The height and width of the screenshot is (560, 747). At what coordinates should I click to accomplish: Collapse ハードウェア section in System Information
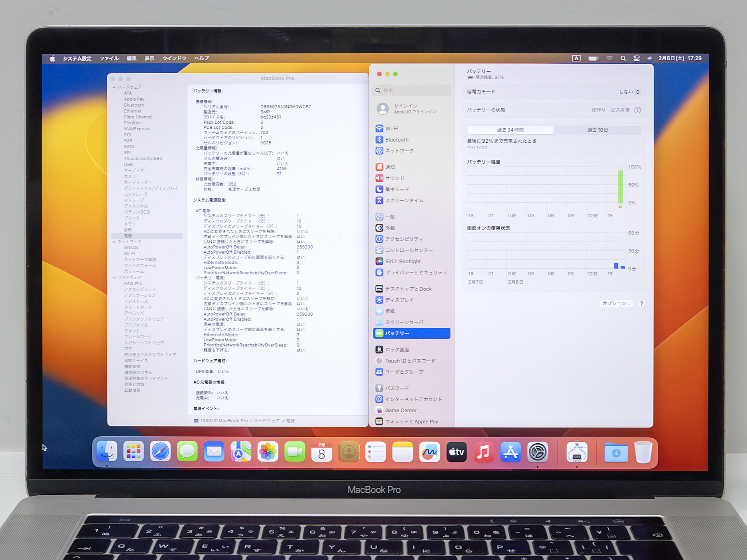[114, 87]
